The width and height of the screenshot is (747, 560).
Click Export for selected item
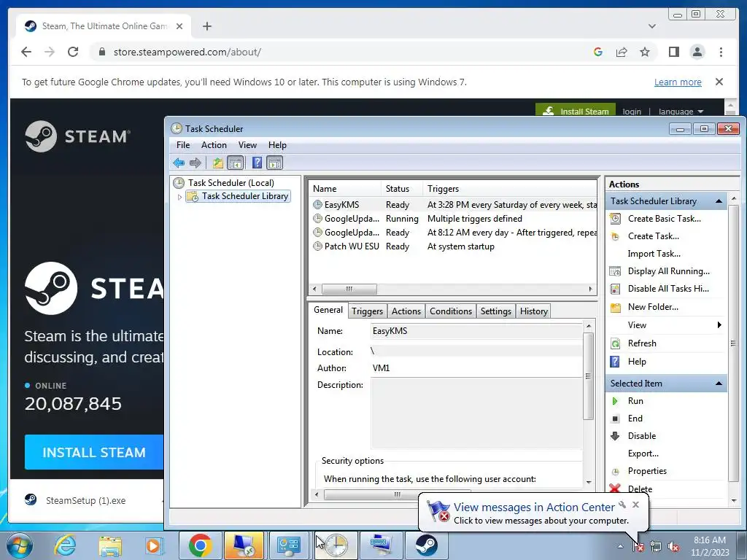643,454
